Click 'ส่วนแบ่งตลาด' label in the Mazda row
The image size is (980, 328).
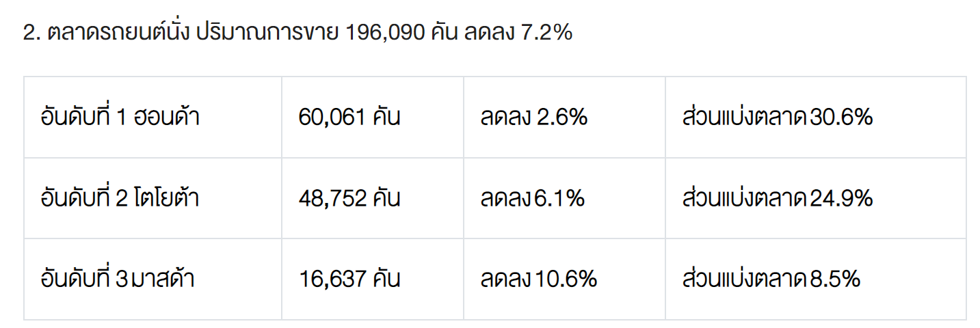[x=744, y=279]
